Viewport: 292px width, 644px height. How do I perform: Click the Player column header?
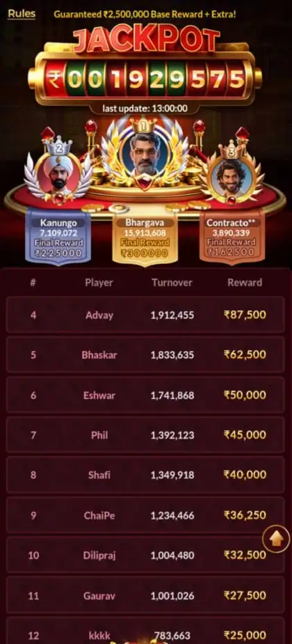point(99,283)
